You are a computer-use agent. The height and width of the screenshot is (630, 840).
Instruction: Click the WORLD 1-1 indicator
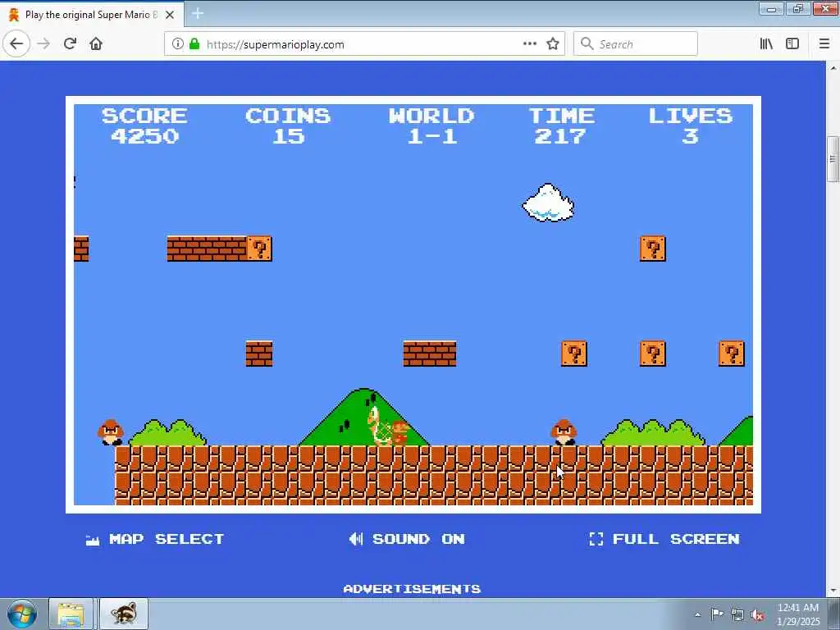(431, 126)
